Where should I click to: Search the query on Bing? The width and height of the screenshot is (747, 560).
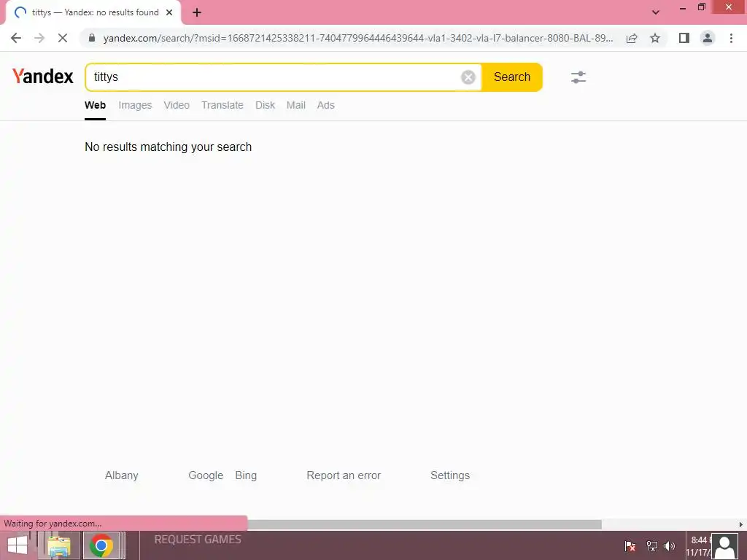click(246, 475)
